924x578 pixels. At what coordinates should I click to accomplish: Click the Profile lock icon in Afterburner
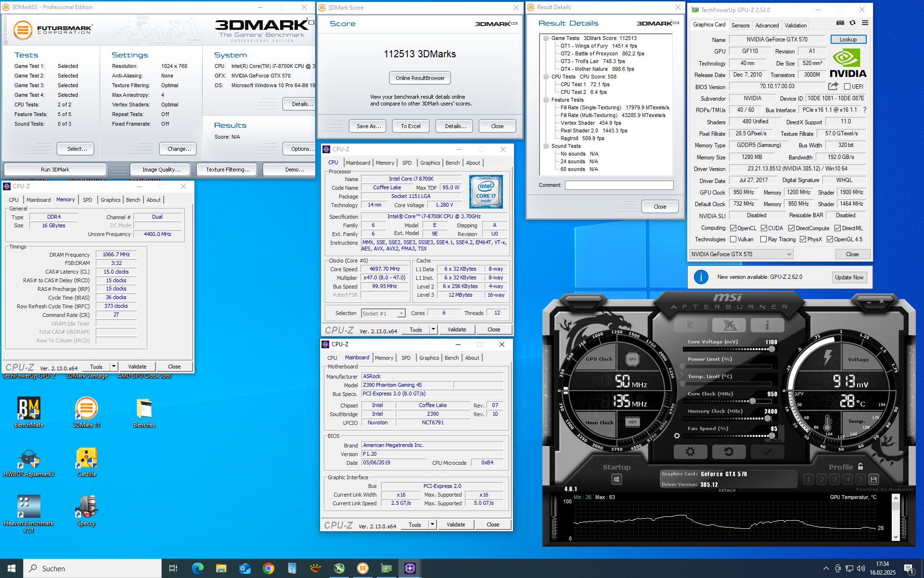pos(860,466)
